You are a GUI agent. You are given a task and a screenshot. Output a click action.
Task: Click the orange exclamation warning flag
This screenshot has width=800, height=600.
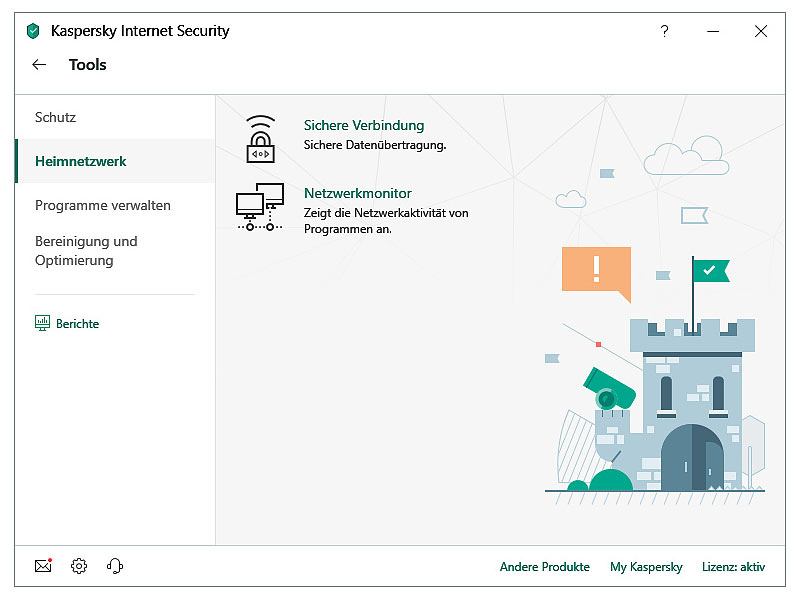tap(596, 269)
